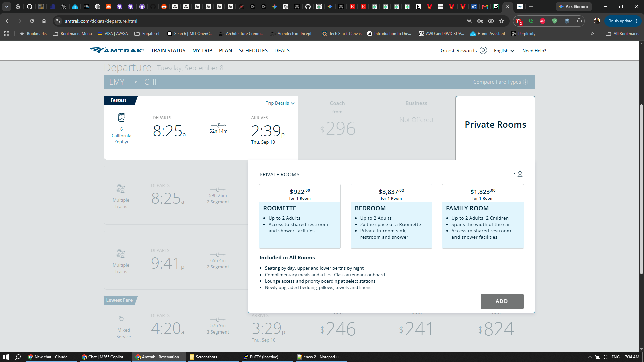Click the clock showing 7:34 AM
The width and height of the screenshot is (644, 362).
[632, 357]
